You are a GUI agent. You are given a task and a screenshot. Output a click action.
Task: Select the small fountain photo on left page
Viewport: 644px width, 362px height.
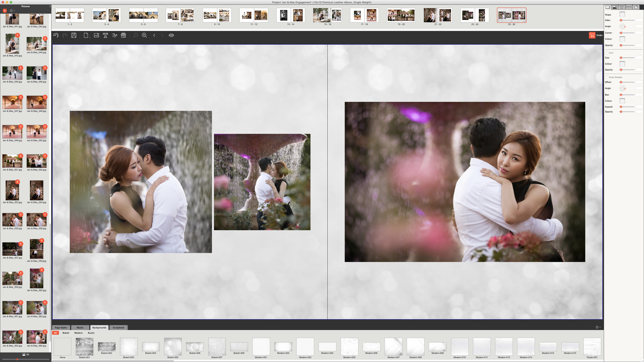[x=262, y=182]
